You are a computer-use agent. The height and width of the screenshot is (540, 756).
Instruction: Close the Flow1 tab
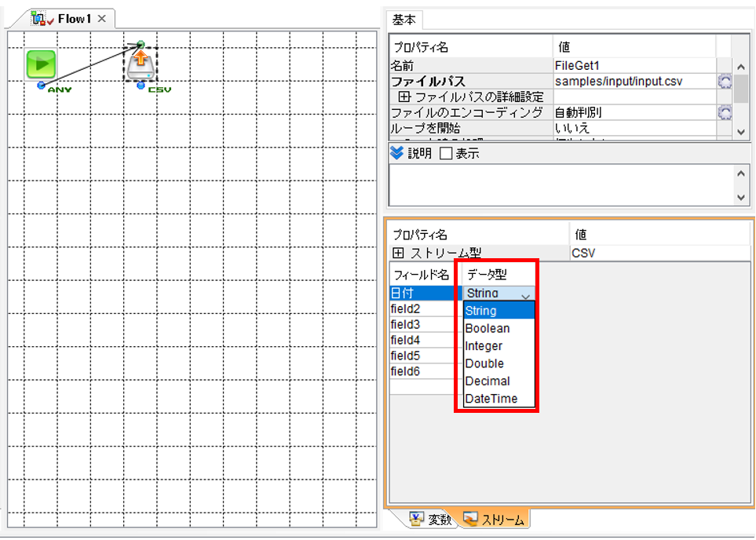click(102, 19)
